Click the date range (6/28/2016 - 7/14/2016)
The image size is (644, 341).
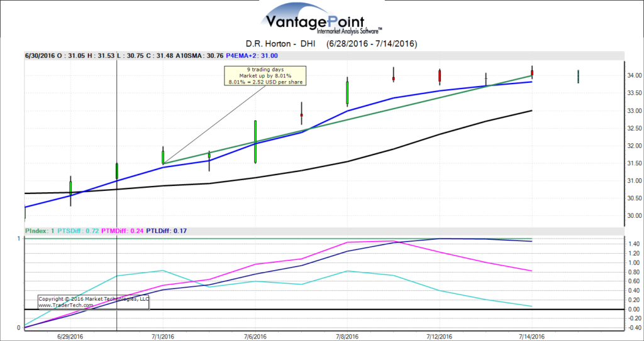[372, 44]
